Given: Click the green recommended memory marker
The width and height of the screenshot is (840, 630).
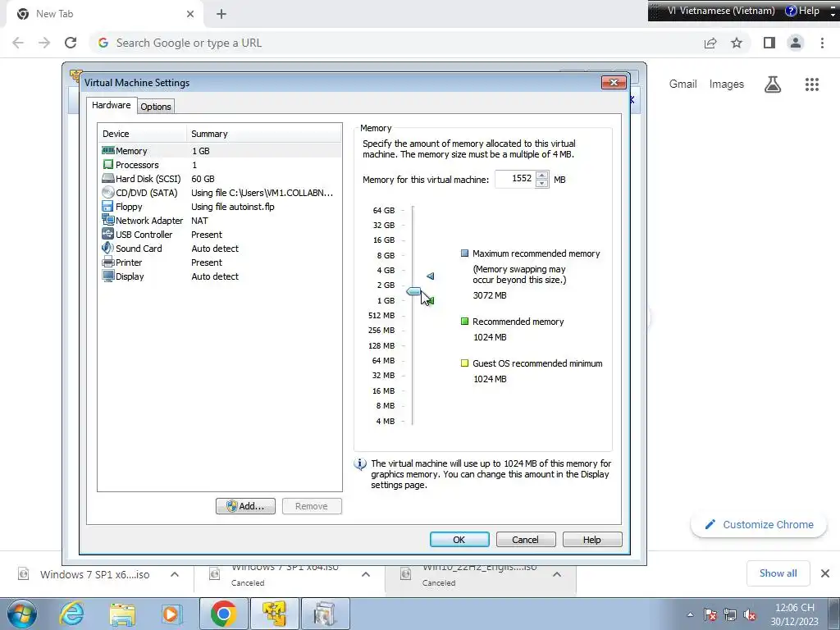Looking at the screenshot, I should [431, 301].
